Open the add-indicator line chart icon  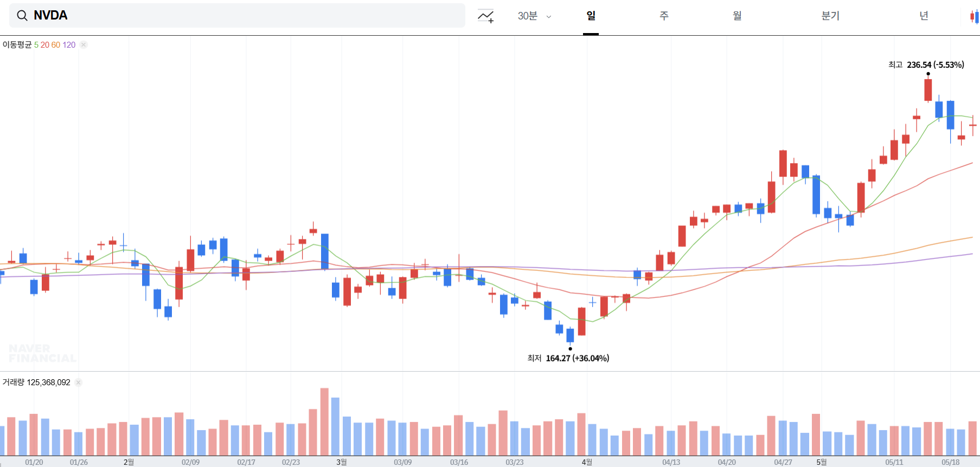(486, 16)
